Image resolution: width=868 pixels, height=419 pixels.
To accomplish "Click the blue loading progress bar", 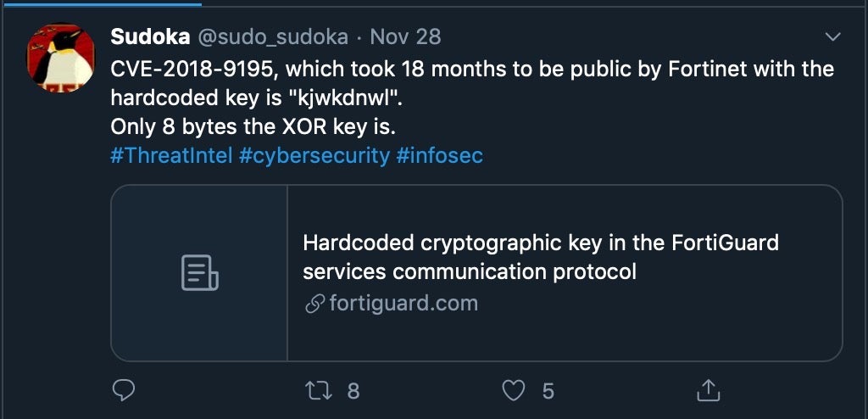I will point(101,3).
